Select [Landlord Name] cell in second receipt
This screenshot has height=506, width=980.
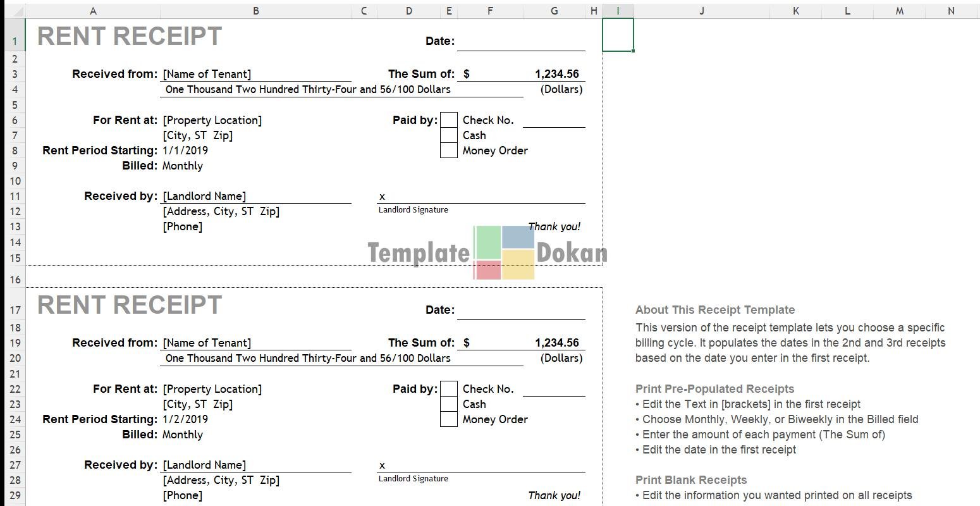point(204,465)
